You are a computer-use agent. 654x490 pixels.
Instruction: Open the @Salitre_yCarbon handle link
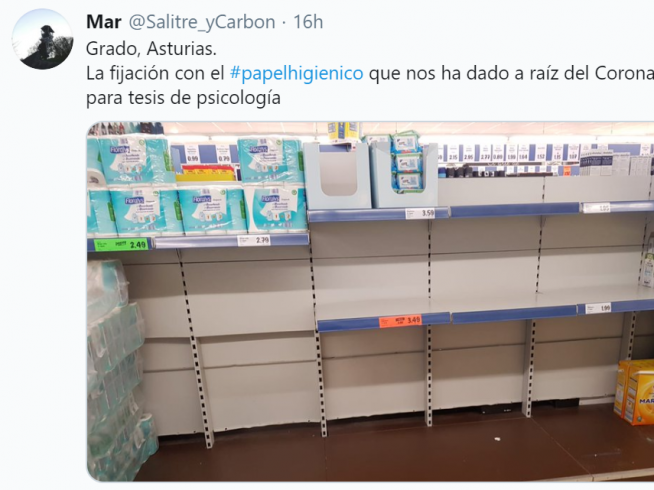pos(202,23)
